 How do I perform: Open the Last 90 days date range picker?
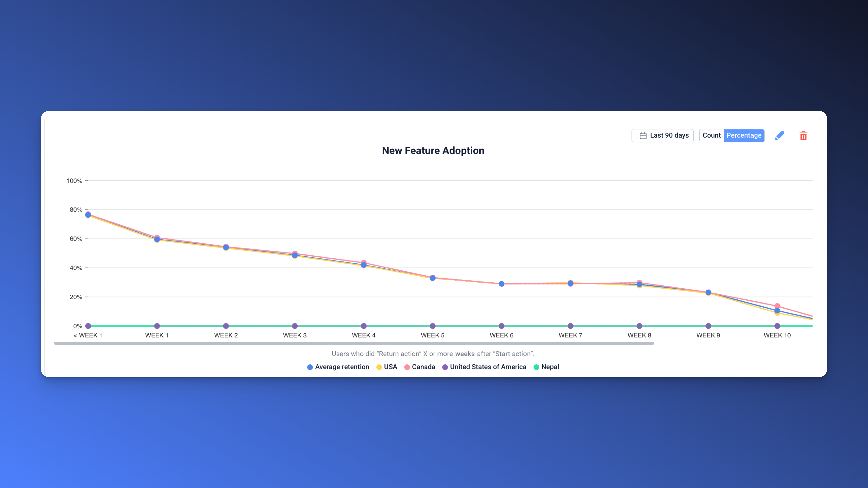(x=662, y=135)
